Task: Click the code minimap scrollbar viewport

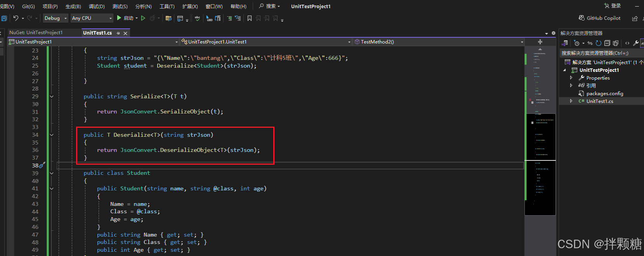Action: click(540, 164)
